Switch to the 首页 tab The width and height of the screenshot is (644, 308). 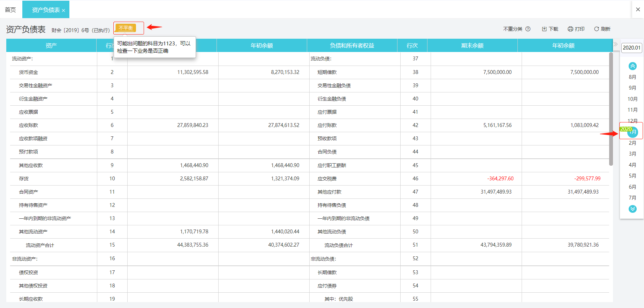(x=10, y=10)
